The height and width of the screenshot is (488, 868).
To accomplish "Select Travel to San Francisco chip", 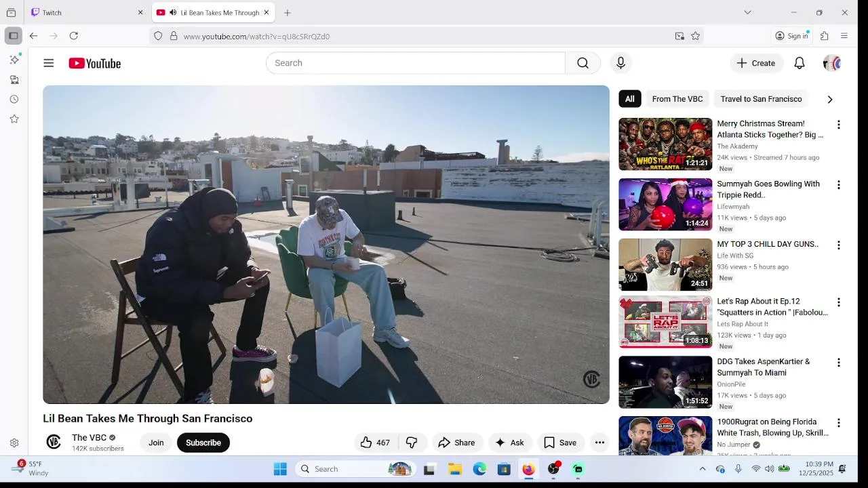I will coord(761,99).
